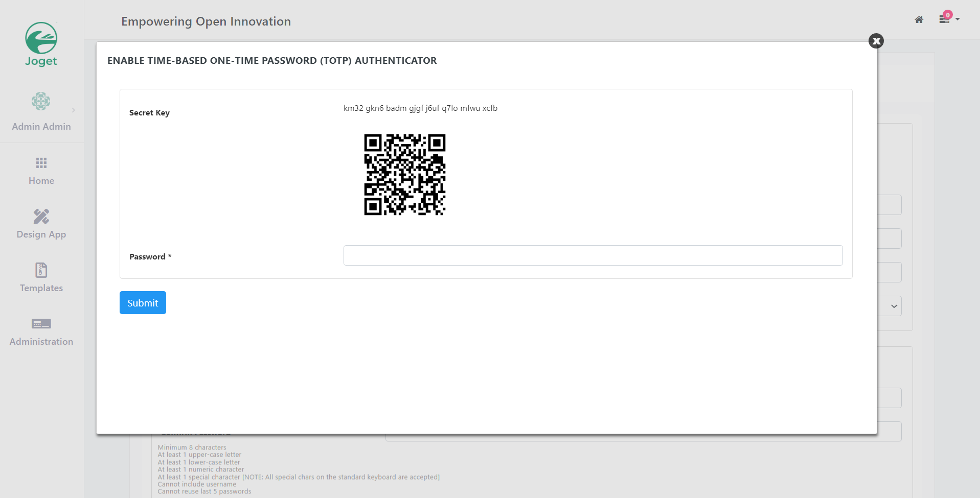Click the TOTP dialog title

click(x=272, y=60)
